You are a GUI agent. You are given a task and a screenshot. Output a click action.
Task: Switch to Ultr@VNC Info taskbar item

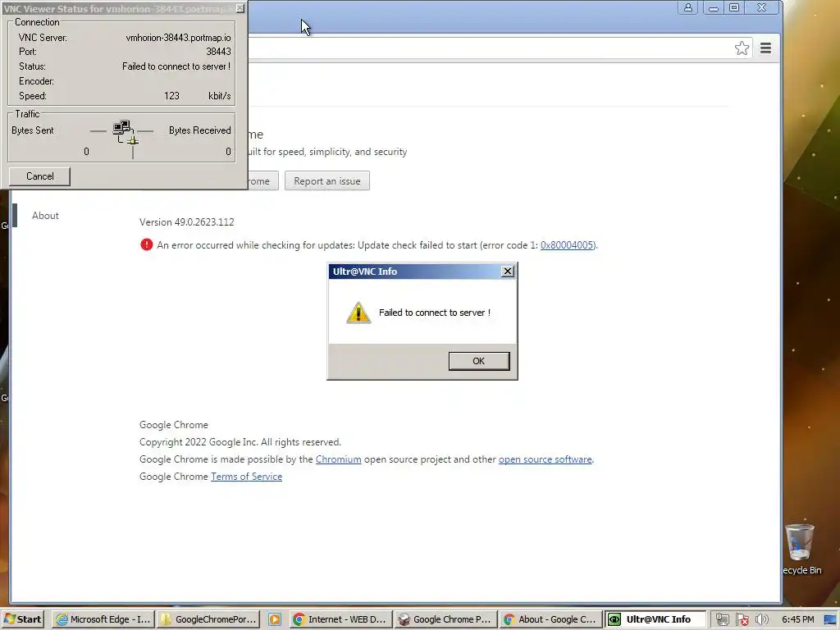(x=655, y=619)
